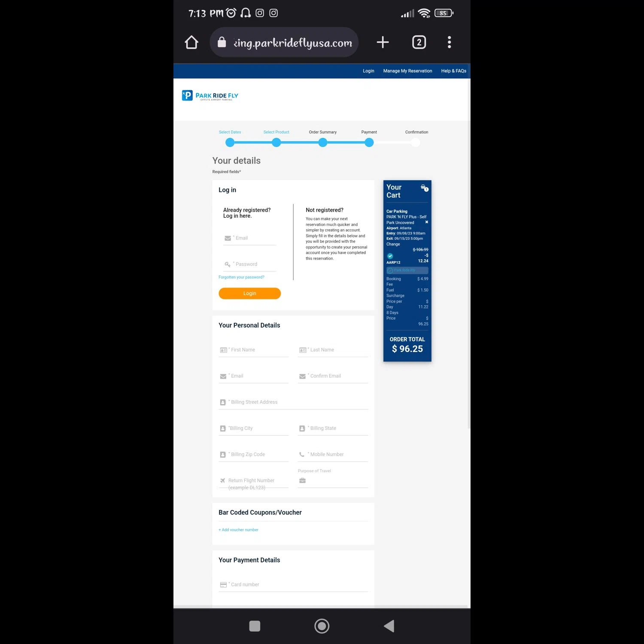
Task: Click the ID card icon beside First Name
Action: tap(223, 350)
